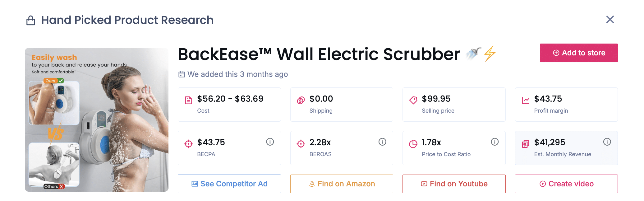The image size is (644, 201).
Task: Open See Competitor Ad
Action: 229,184
